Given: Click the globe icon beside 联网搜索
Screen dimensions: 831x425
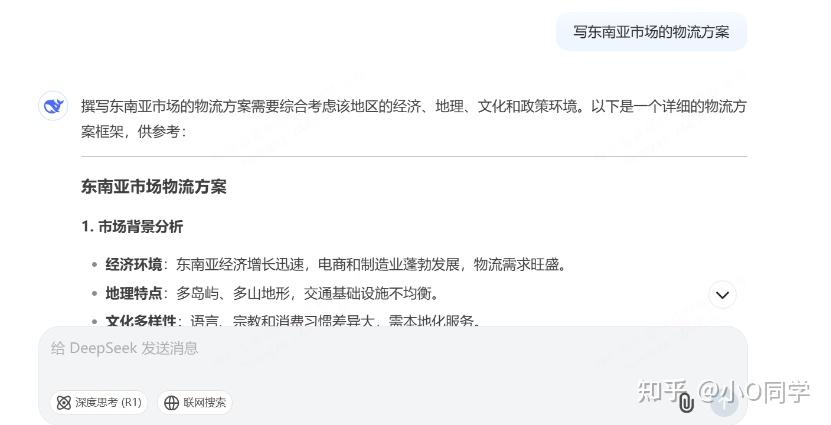Looking at the screenshot, I should tap(171, 403).
